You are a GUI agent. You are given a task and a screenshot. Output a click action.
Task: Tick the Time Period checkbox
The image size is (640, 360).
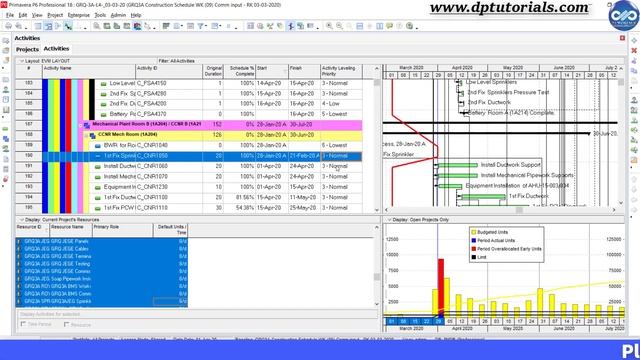click(x=23, y=324)
